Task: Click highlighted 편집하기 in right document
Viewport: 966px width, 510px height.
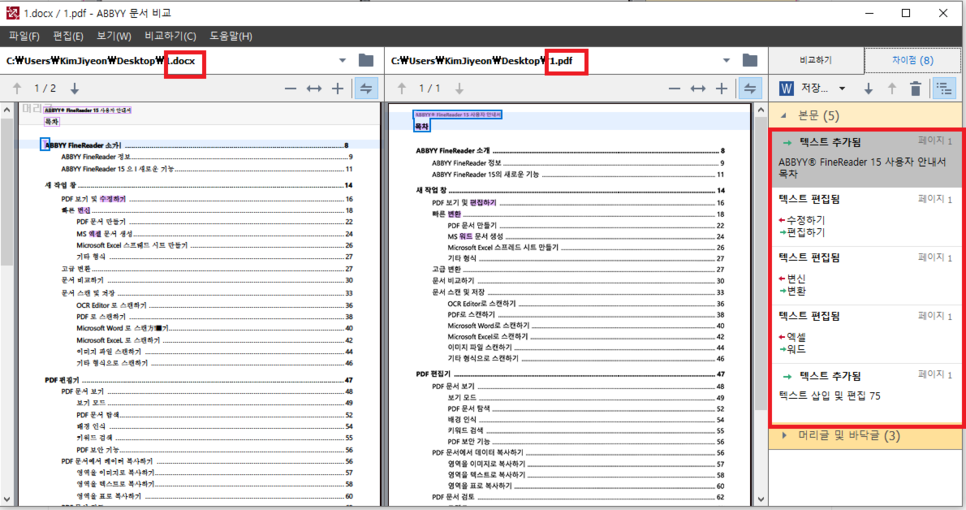Action: (482, 203)
